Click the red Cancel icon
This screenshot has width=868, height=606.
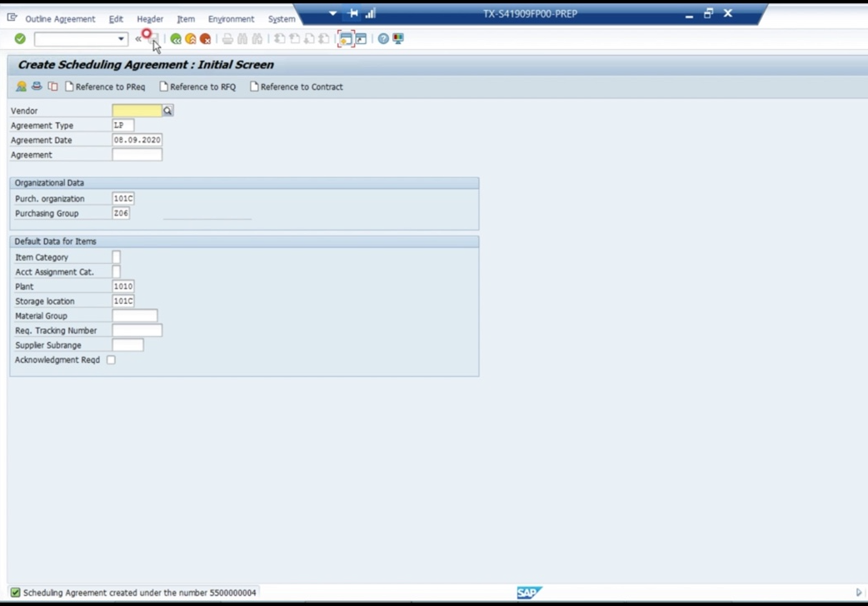[206, 39]
